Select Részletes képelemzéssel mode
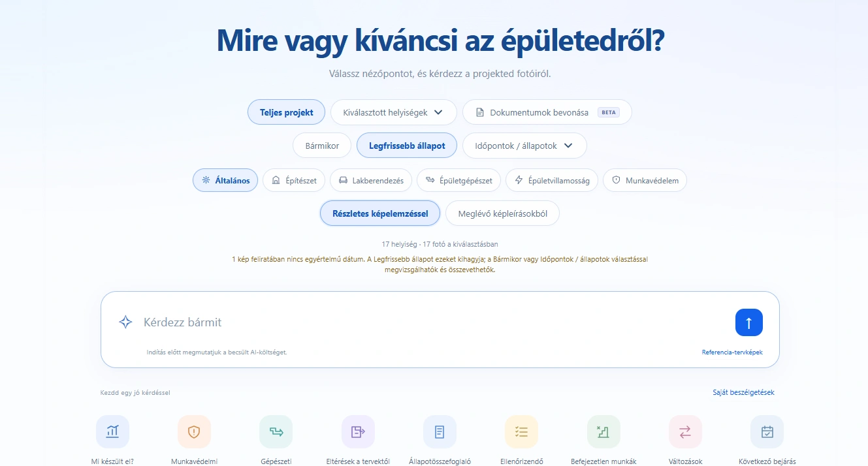The height and width of the screenshot is (466, 868). tap(380, 213)
